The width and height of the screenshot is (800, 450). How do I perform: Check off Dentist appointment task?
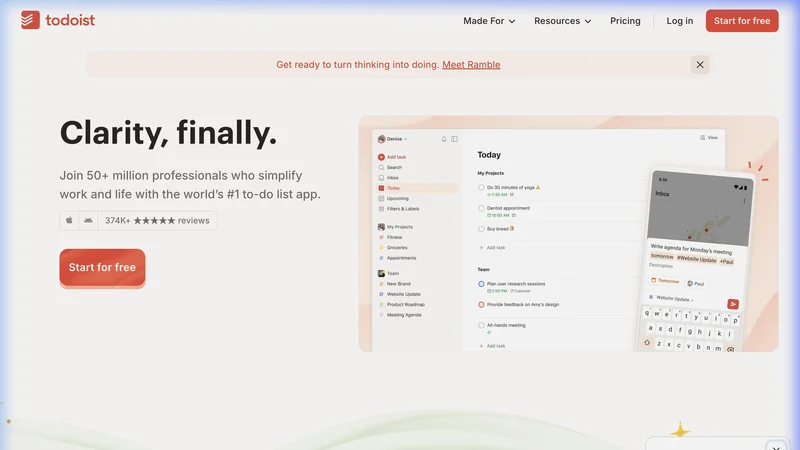tap(481, 208)
